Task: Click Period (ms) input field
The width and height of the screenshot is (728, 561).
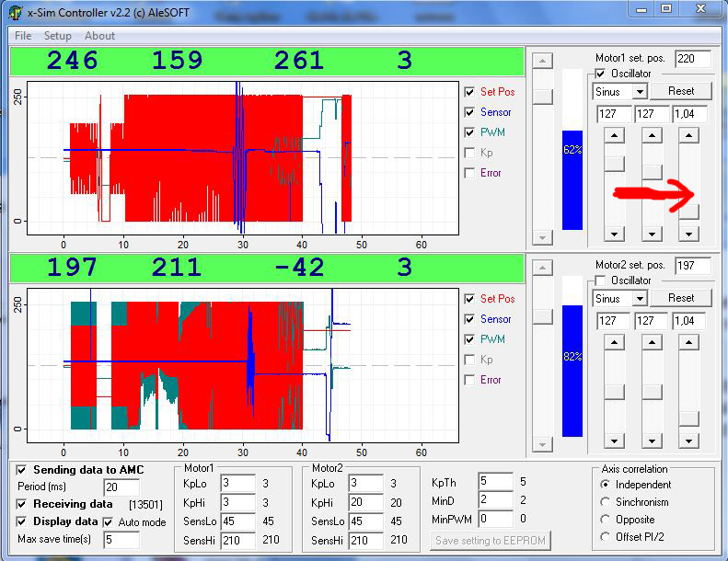Action: (x=121, y=487)
